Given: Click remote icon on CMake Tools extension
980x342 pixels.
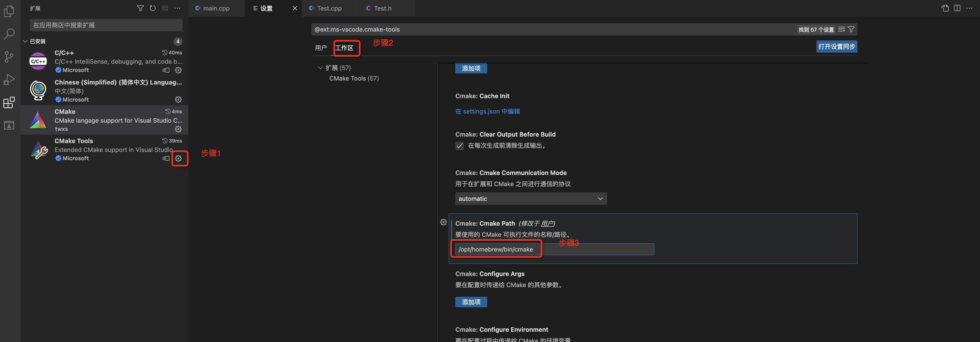Looking at the screenshot, I should click(x=166, y=158).
